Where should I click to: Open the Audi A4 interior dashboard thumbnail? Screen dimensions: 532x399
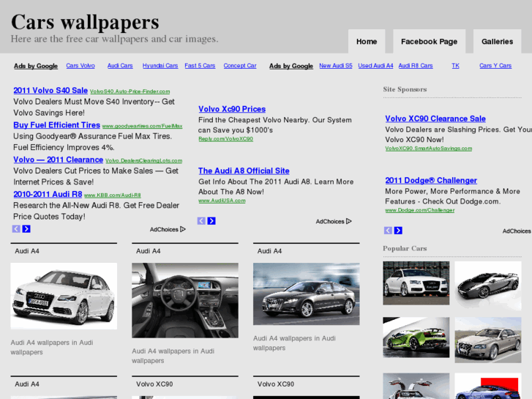point(185,300)
